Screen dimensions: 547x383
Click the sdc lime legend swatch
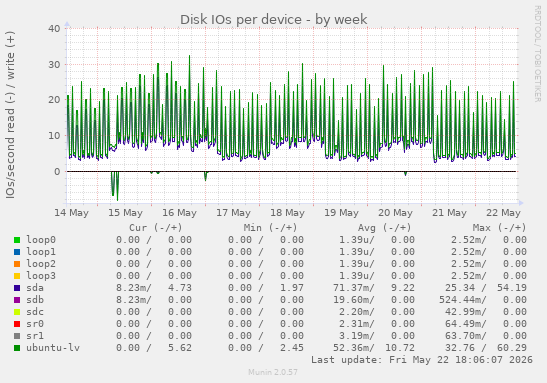coord(17,312)
